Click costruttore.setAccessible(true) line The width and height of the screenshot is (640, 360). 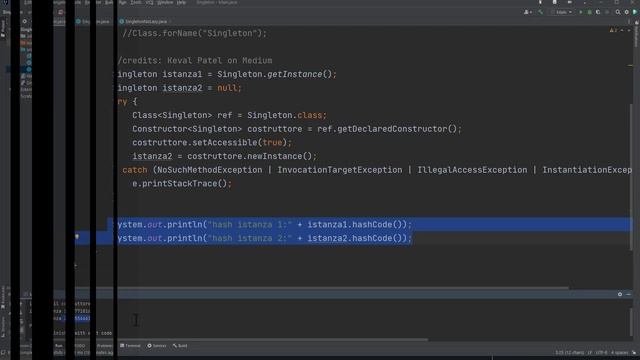tap(212, 143)
